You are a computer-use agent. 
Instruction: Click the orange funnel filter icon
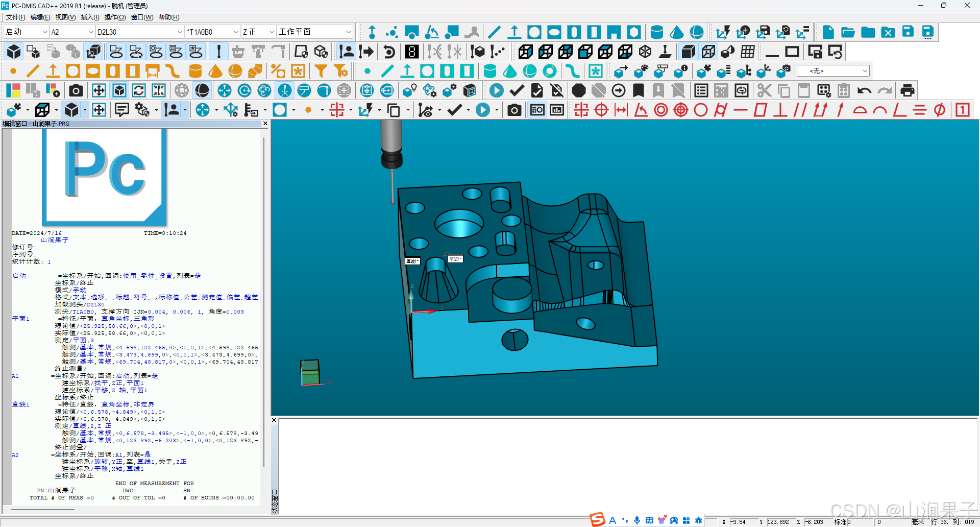coord(321,71)
